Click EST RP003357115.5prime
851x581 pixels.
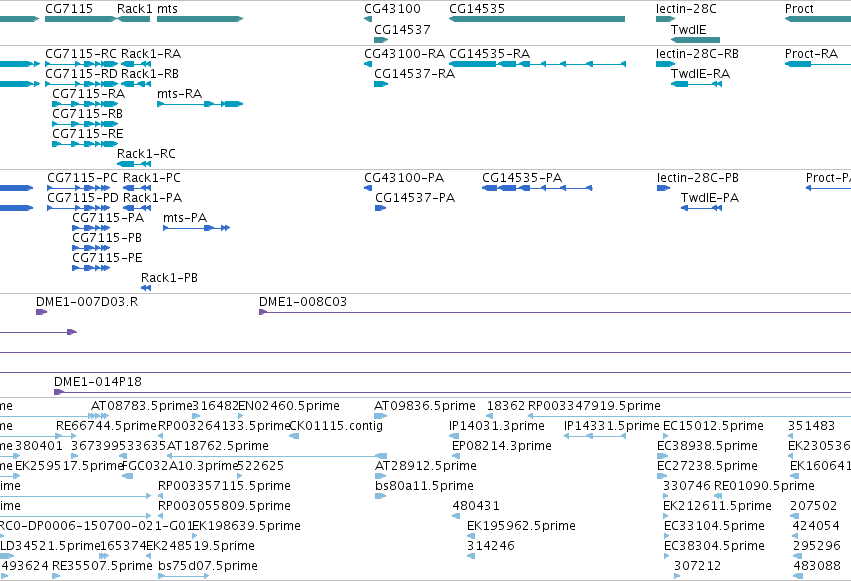pos(224,487)
